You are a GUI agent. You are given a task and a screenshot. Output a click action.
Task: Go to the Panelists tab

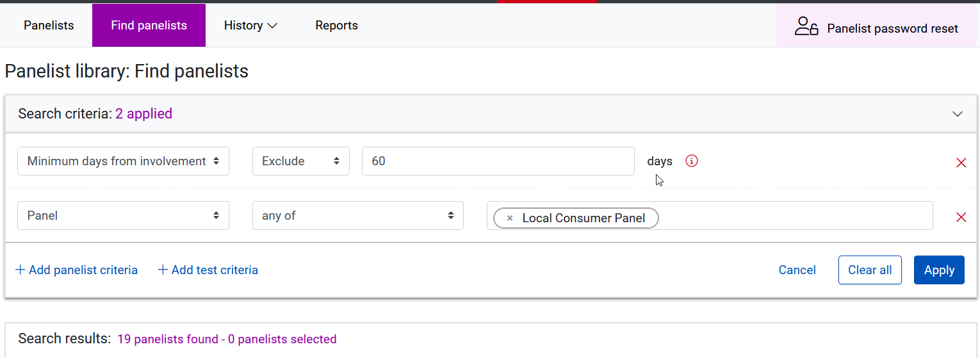(x=49, y=26)
